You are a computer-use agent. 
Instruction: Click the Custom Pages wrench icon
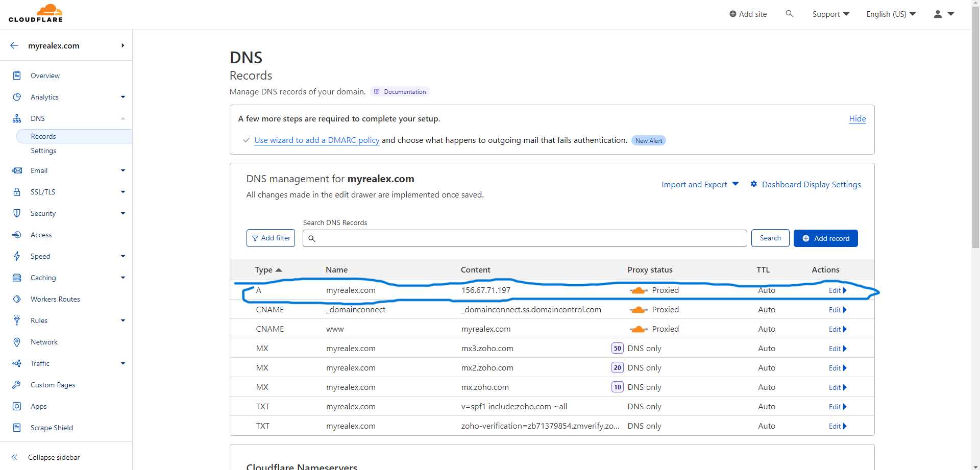pyautogui.click(x=17, y=385)
